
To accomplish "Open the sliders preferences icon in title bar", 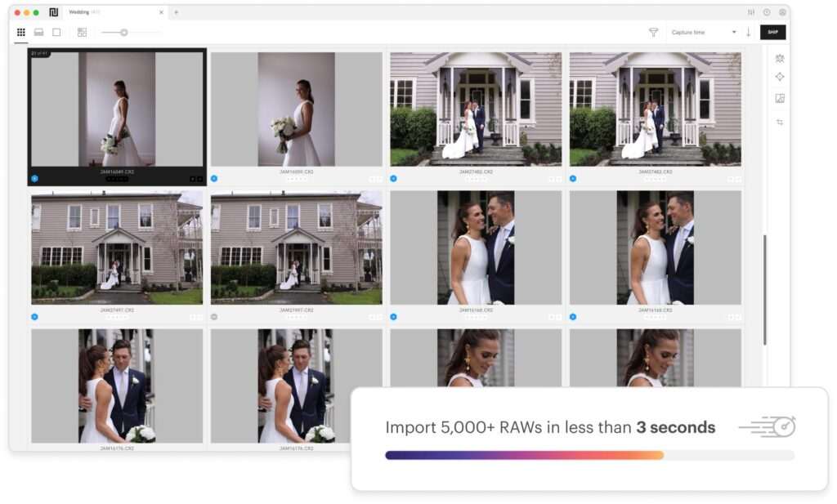I will click(751, 12).
